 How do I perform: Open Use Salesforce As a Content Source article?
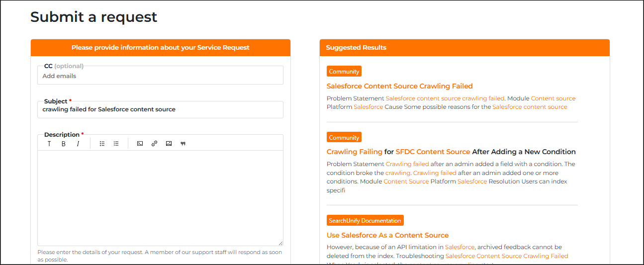[387, 235]
